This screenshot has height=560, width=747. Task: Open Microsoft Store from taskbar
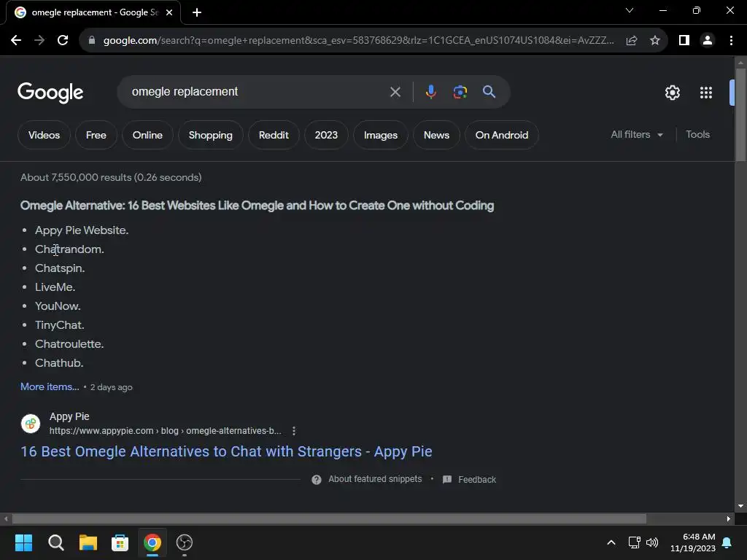[120, 542]
